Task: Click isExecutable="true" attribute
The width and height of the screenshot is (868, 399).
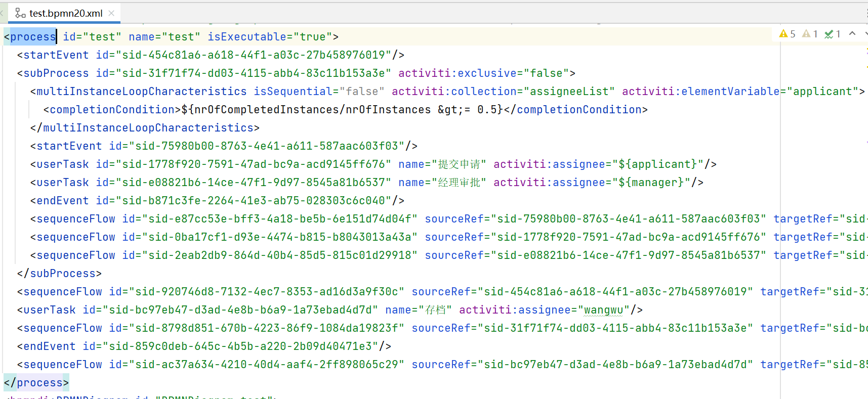Action: 270,37
